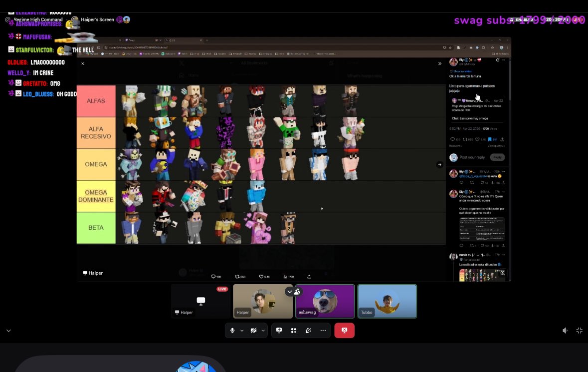Open a new browser tab with plus
The image size is (588, 372).
point(206,40)
